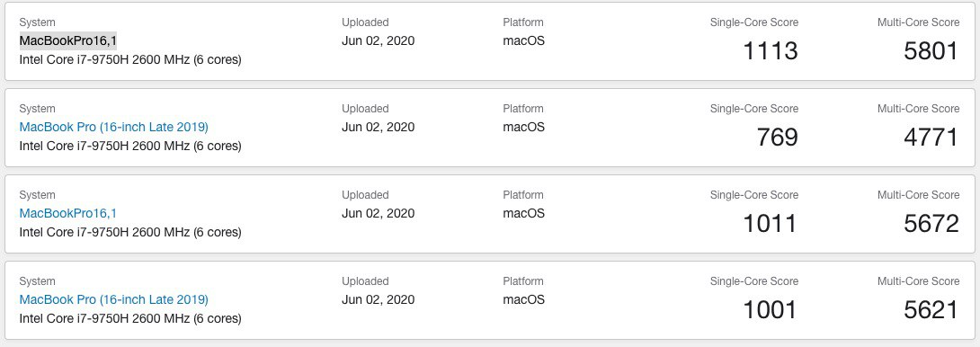Open the MacBookPro16,1 result scoring 1011
Image resolution: width=980 pixels, height=347 pixels.
tap(68, 213)
